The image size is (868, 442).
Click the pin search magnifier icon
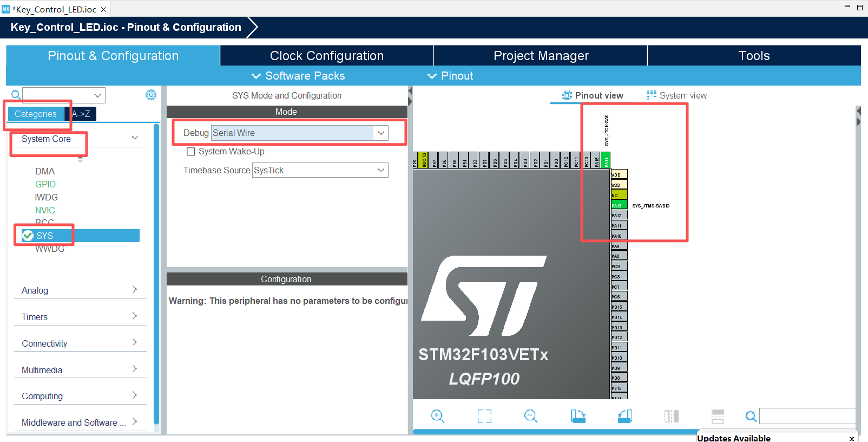click(751, 416)
